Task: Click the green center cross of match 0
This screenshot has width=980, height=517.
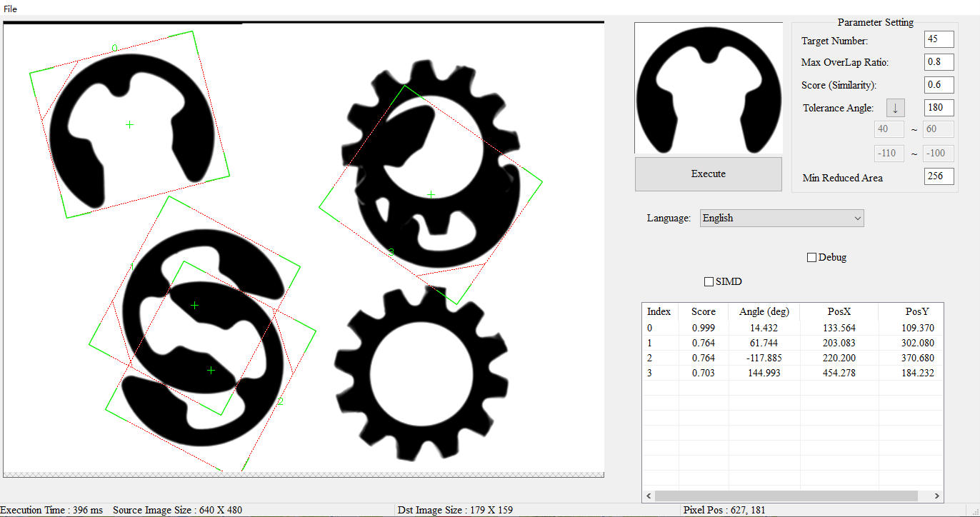Action: [x=129, y=124]
